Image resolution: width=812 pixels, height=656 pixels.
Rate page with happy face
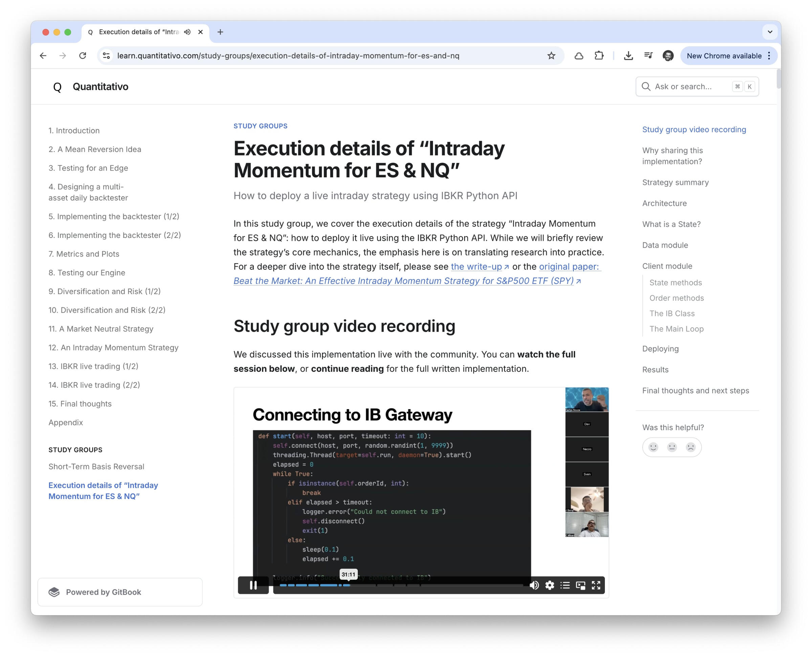pyautogui.click(x=653, y=447)
